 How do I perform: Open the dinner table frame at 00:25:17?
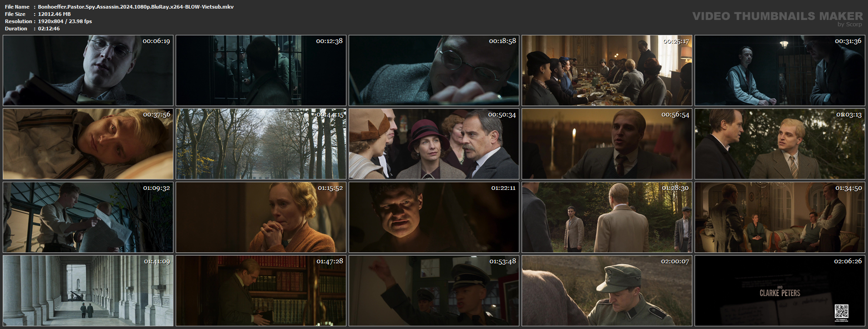[x=607, y=71]
